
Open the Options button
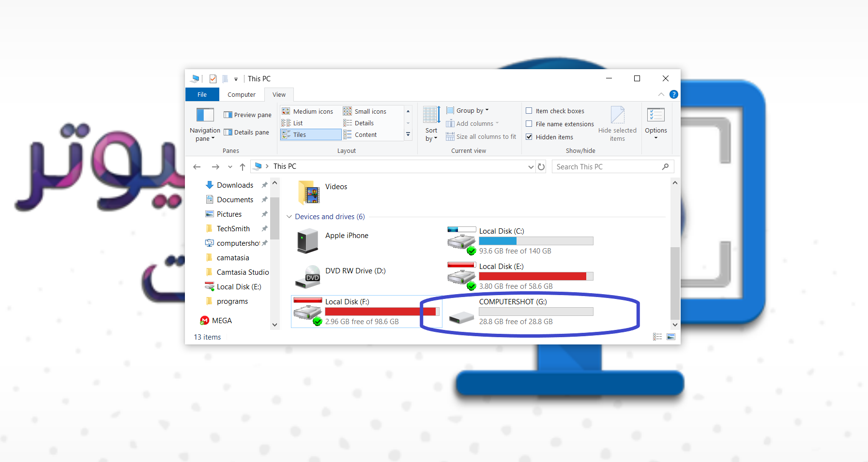pos(656,123)
